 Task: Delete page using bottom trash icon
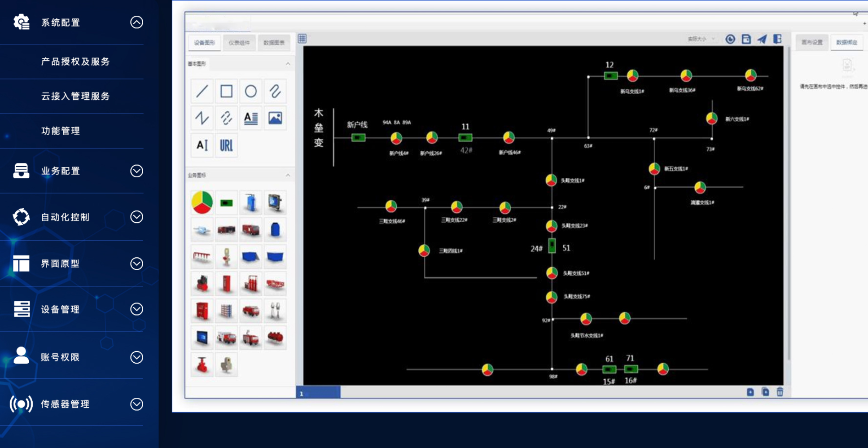click(780, 392)
